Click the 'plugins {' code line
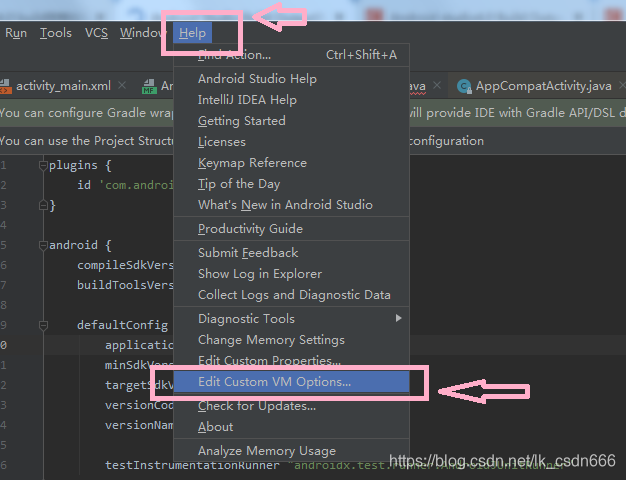The height and width of the screenshot is (480, 626). pos(80,165)
